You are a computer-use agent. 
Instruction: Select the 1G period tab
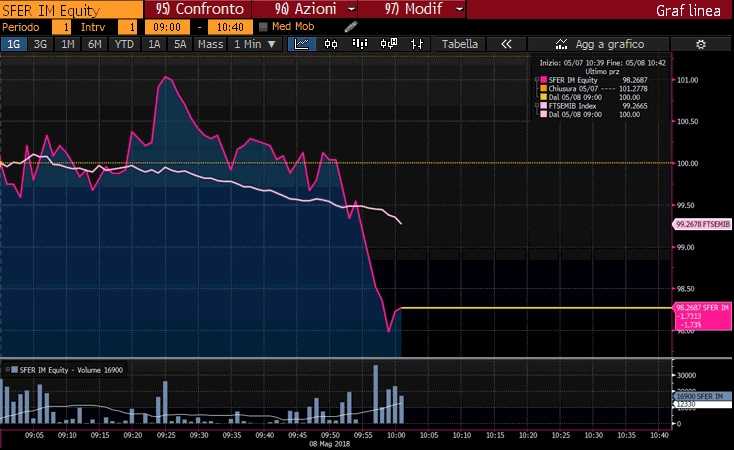(14, 44)
